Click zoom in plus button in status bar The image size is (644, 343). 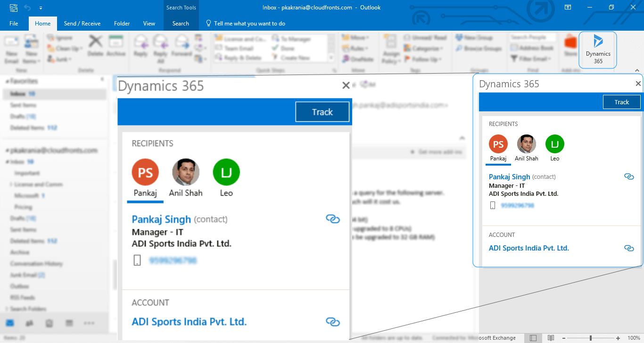tap(618, 338)
